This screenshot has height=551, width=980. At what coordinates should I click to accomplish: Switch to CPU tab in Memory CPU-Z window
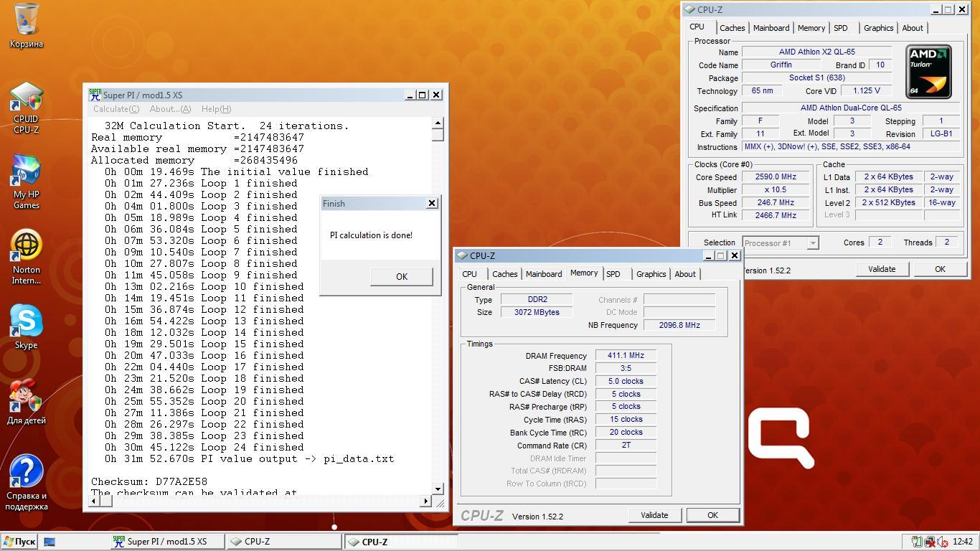click(x=470, y=274)
